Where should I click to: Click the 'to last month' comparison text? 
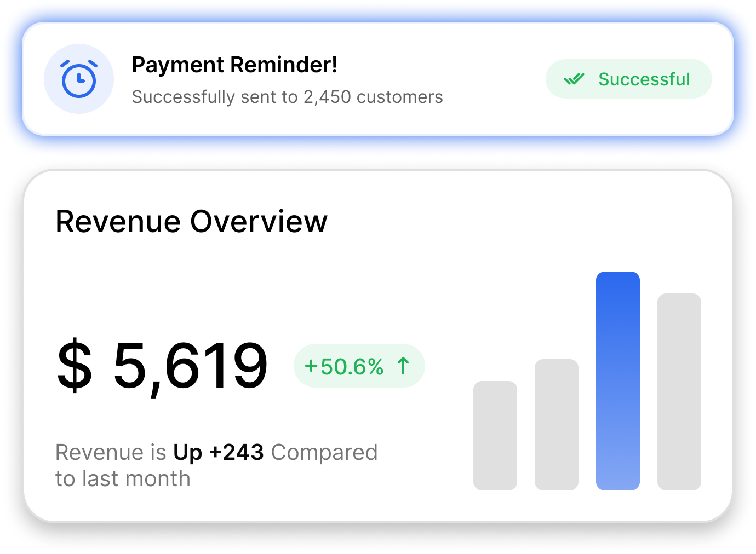[x=123, y=479]
